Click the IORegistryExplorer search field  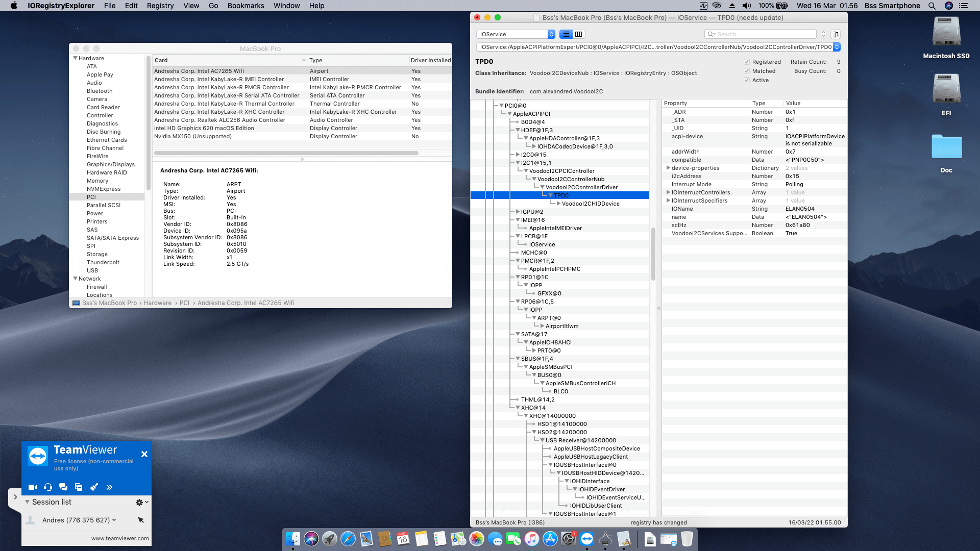tap(760, 34)
